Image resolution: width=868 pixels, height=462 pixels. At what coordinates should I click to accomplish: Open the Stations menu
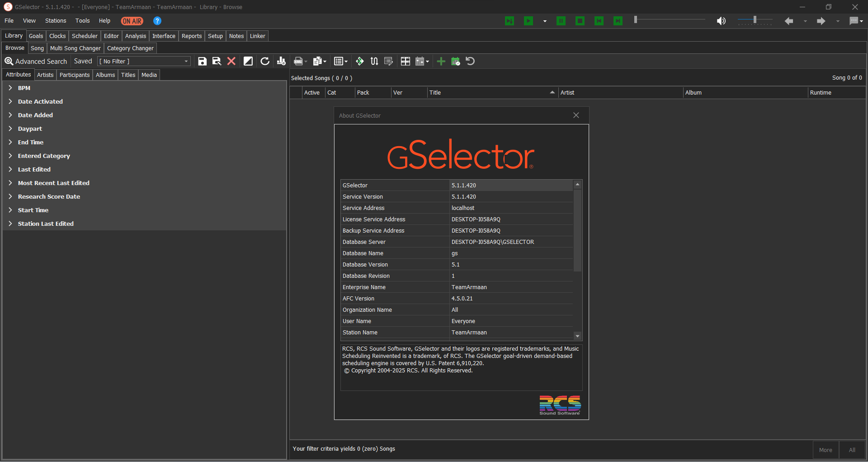(55, 21)
